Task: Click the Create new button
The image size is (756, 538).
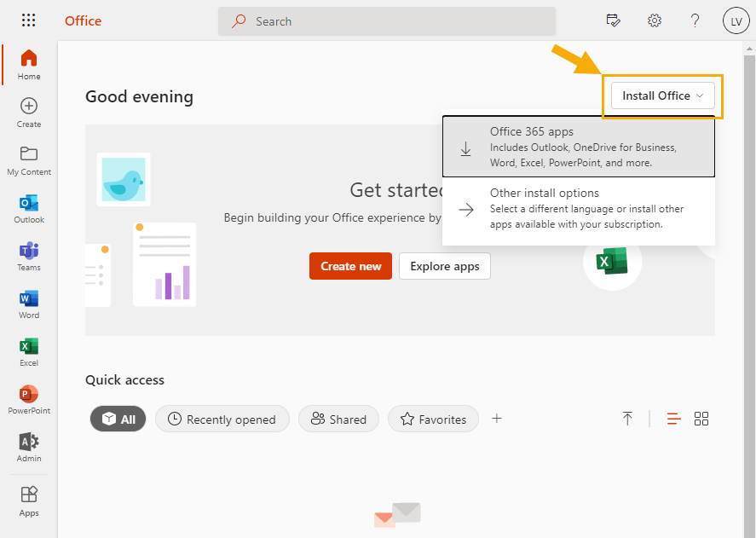Action: 350,266
